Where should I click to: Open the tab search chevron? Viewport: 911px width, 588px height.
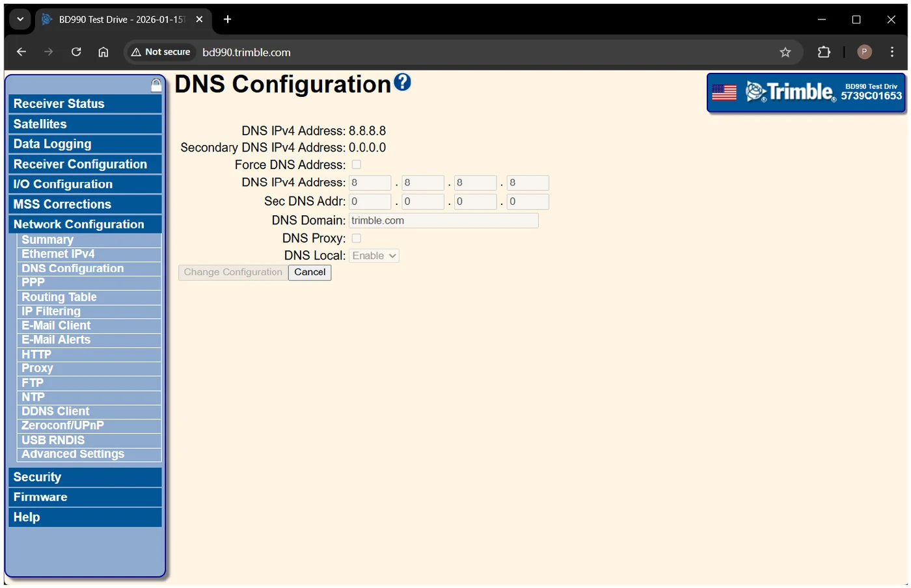click(x=20, y=20)
